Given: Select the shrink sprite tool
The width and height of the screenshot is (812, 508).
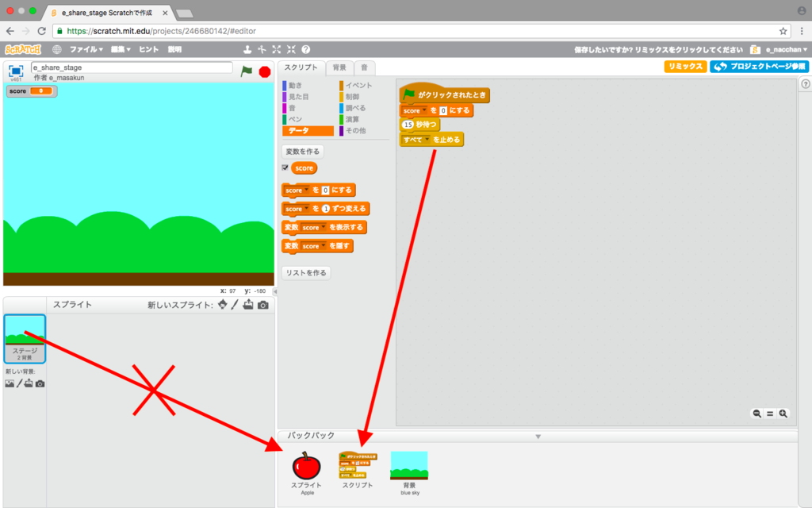Looking at the screenshot, I should (291, 49).
